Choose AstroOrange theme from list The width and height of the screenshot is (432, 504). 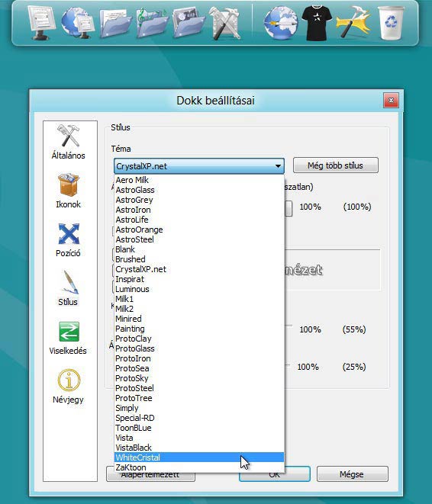point(199,230)
